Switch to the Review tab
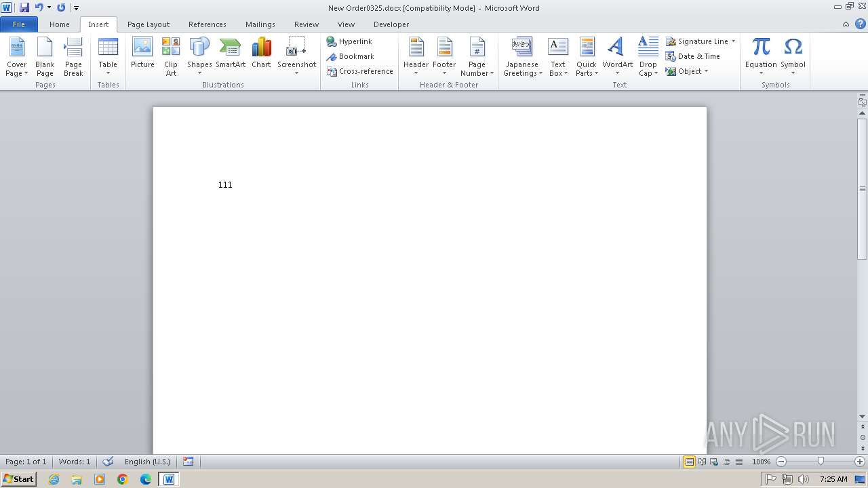Image resolution: width=868 pixels, height=488 pixels. pos(307,24)
